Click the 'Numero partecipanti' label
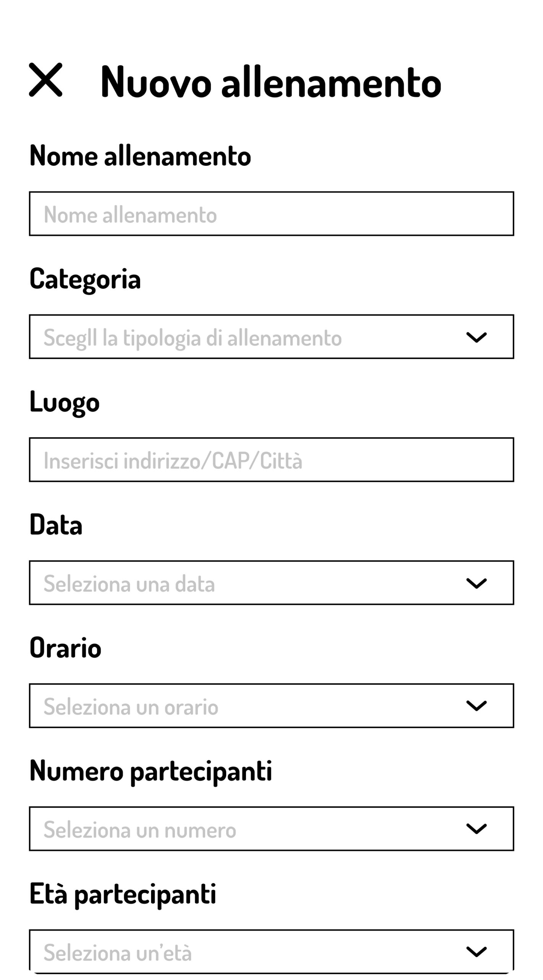The height and width of the screenshot is (980, 543). [150, 771]
